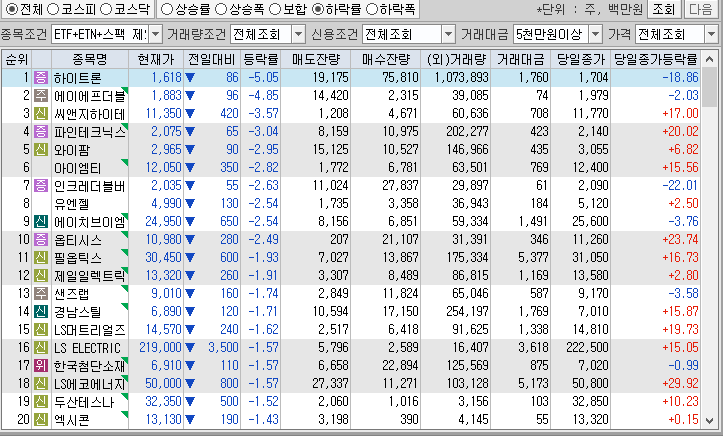This screenshot has width=723, height=436.
Task: Click the 신 badge icon for 필옵틱스
Action: point(41,257)
